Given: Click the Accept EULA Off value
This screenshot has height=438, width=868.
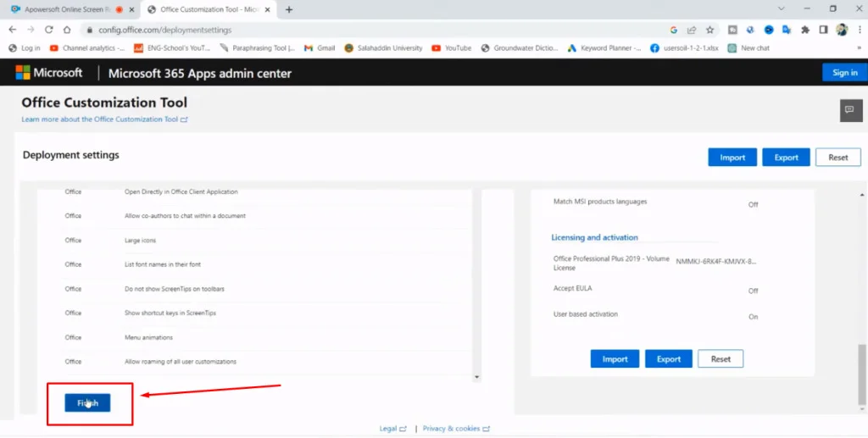Looking at the screenshot, I should [753, 291].
